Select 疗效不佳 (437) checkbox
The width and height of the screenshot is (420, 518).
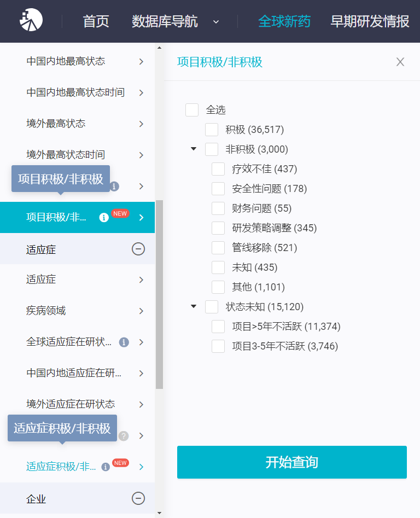tap(218, 169)
